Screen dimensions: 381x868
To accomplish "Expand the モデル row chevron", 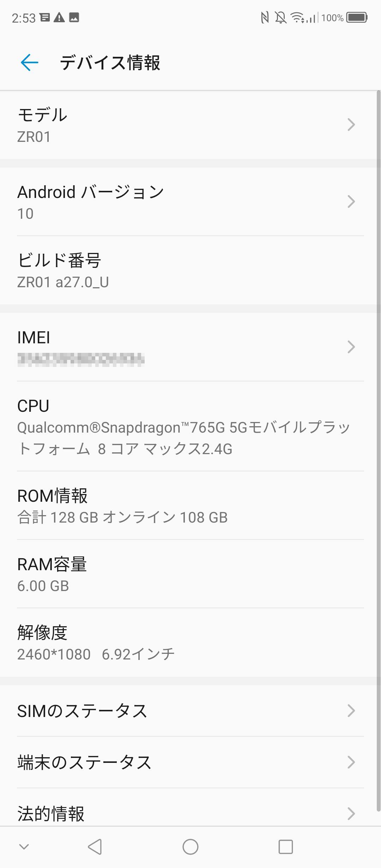I will click(351, 125).
